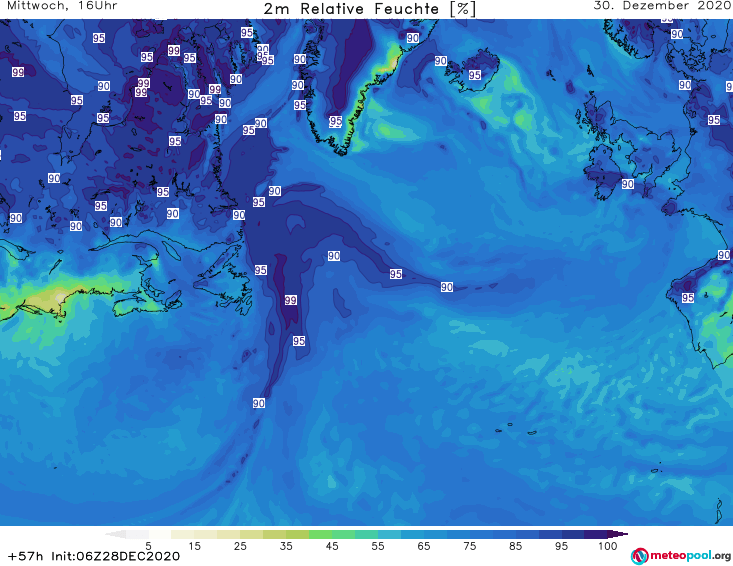Pick the green legend swatch between 35 and 45
Image resolution: width=733 pixels, height=566 pixels.
pyautogui.click(x=320, y=534)
